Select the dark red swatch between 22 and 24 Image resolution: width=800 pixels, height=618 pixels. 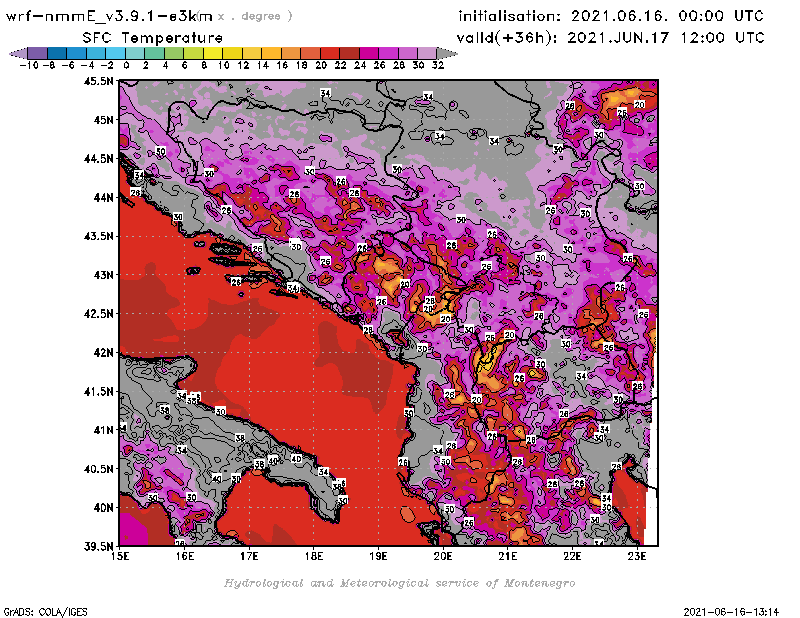pos(349,53)
